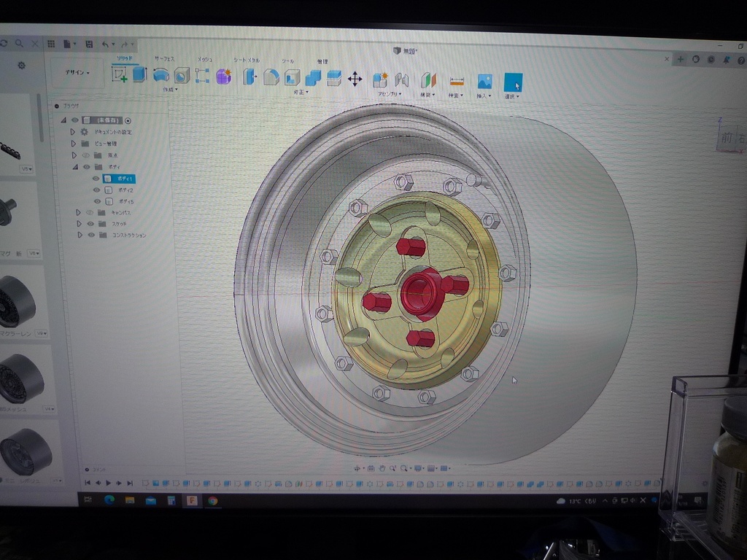Expand キャンバス folder node
The height and width of the screenshot is (560, 747).
tap(78, 212)
